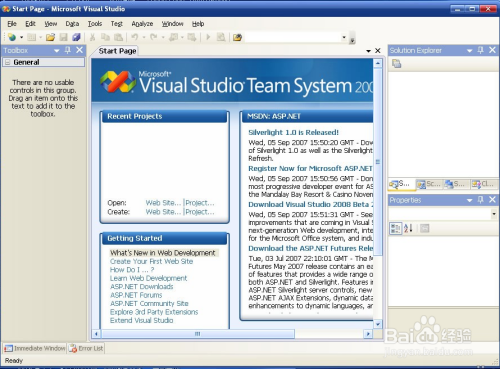Open the View menu
The height and width of the screenshot is (369, 500).
click(51, 24)
